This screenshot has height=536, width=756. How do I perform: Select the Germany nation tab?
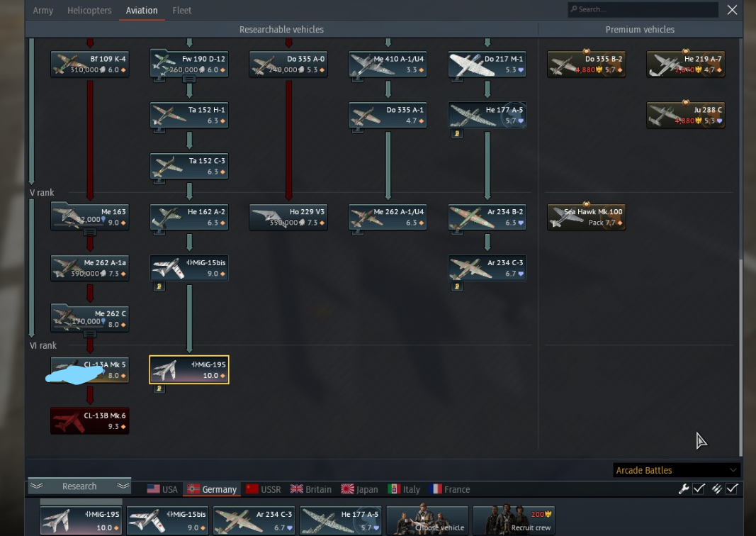click(212, 489)
